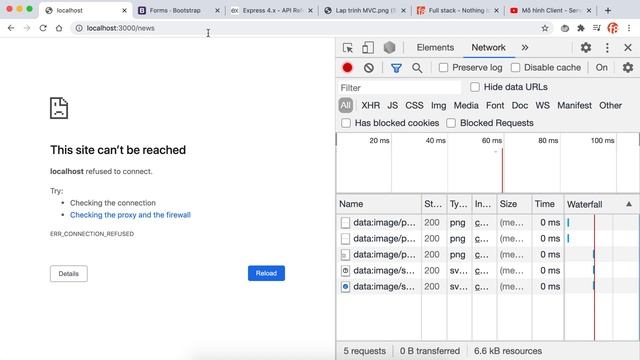Open media control playlist icon
The image size is (640, 360).
597,28
